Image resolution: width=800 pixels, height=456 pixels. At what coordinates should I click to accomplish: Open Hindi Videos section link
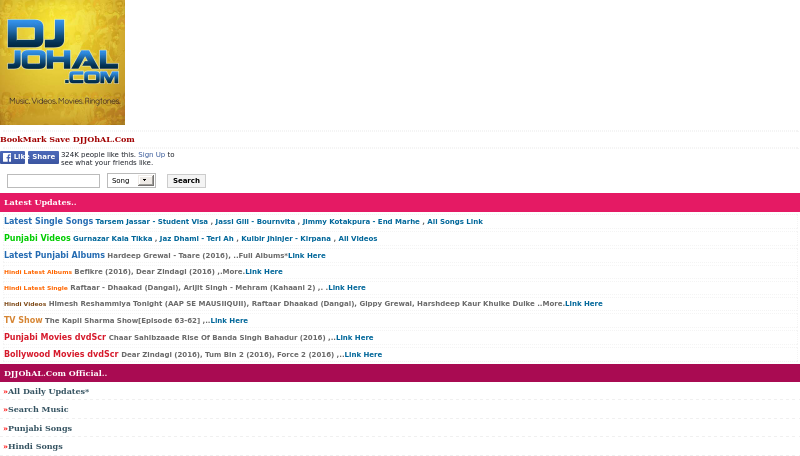[x=25, y=304]
